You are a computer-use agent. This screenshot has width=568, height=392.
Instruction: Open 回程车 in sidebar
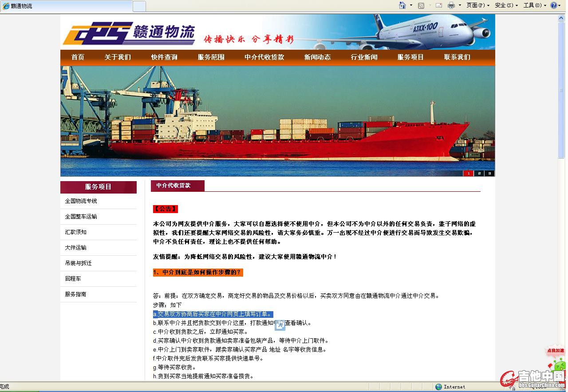point(73,279)
